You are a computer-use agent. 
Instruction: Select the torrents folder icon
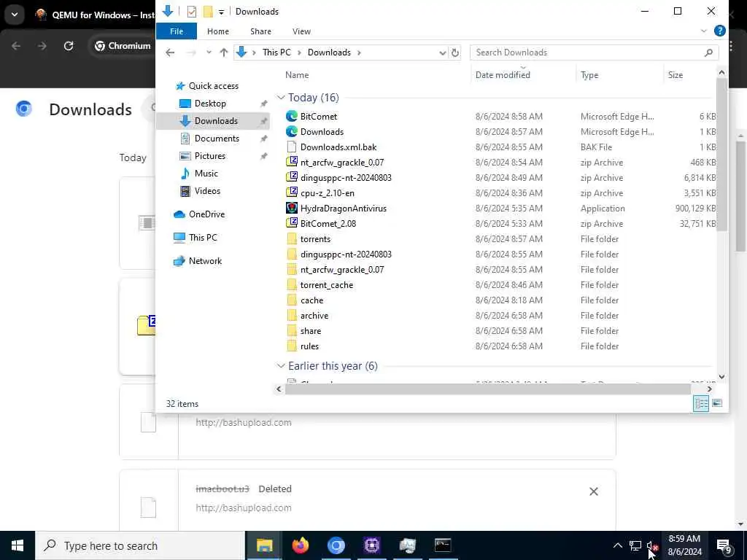pos(292,238)
